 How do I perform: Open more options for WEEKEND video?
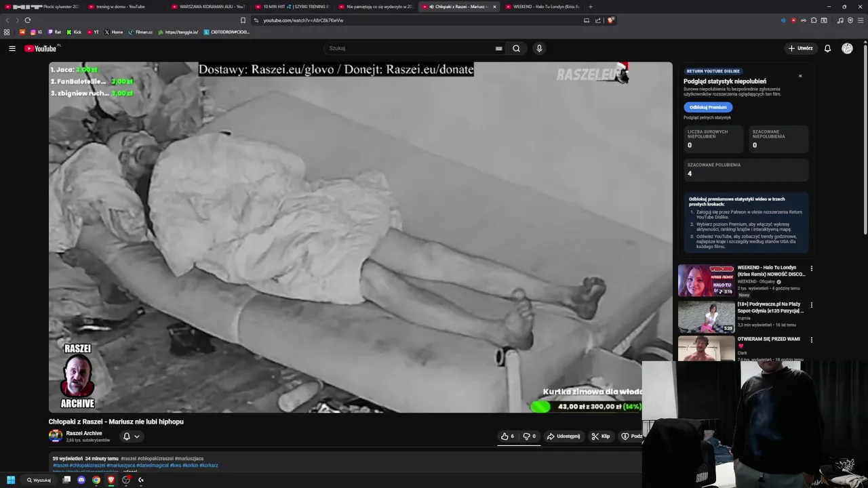pyautogui.click(x=811, y=268)
